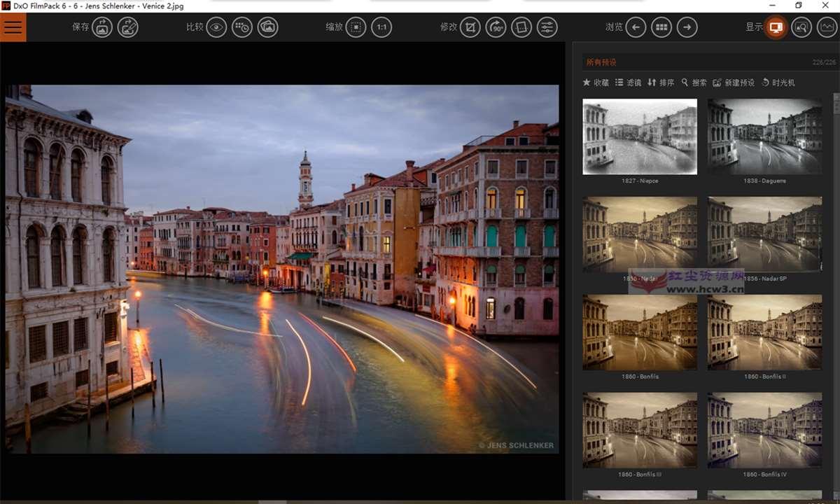Toggle the histogram display icon
The image size is (840, 504).
click(x=827, y=27)
